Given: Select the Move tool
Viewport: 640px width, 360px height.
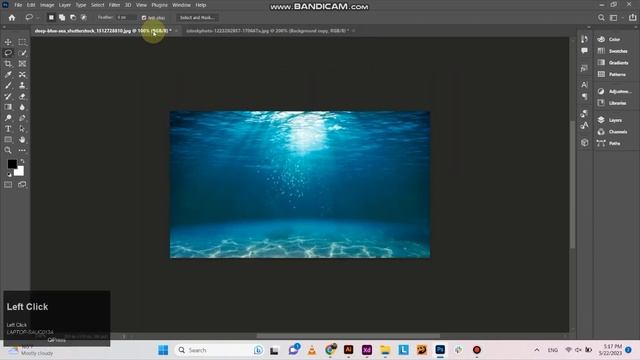Looking at the screenshot, I should [x=8, y=42].
